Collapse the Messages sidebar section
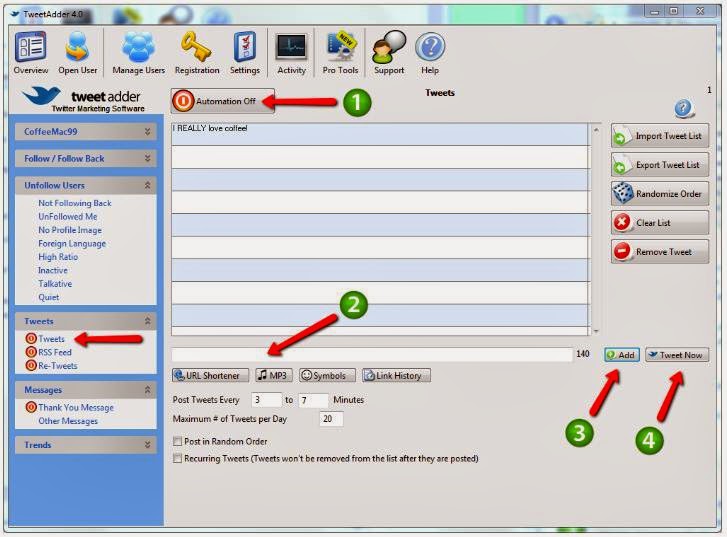 coord(86,390)
